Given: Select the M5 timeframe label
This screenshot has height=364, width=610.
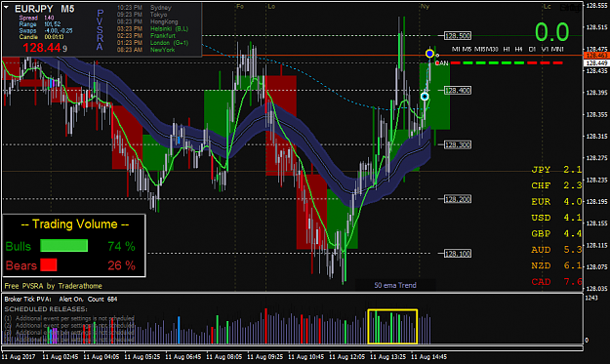Looking at the screenshot, I should 467,50.
